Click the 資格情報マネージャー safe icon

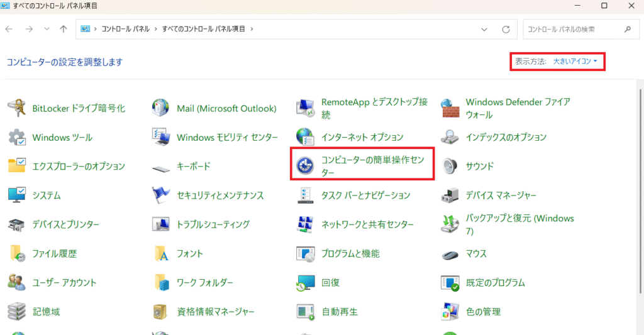(160, 312)
